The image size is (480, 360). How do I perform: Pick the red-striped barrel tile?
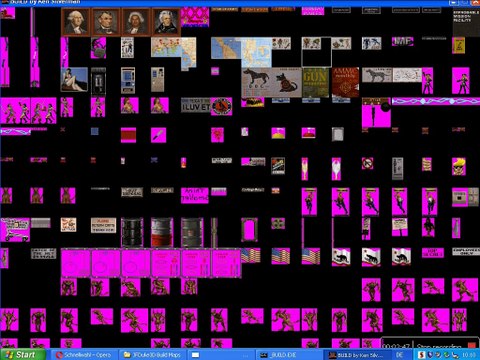(162, 232)
